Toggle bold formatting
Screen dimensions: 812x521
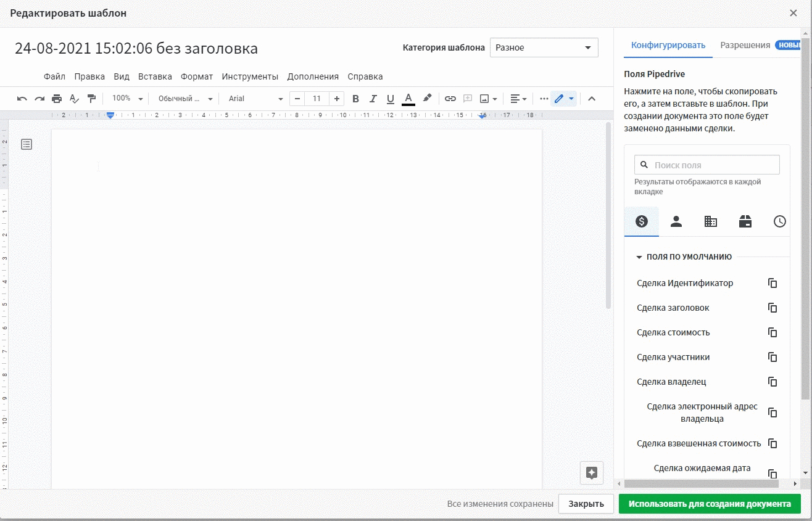coord(355,99)
